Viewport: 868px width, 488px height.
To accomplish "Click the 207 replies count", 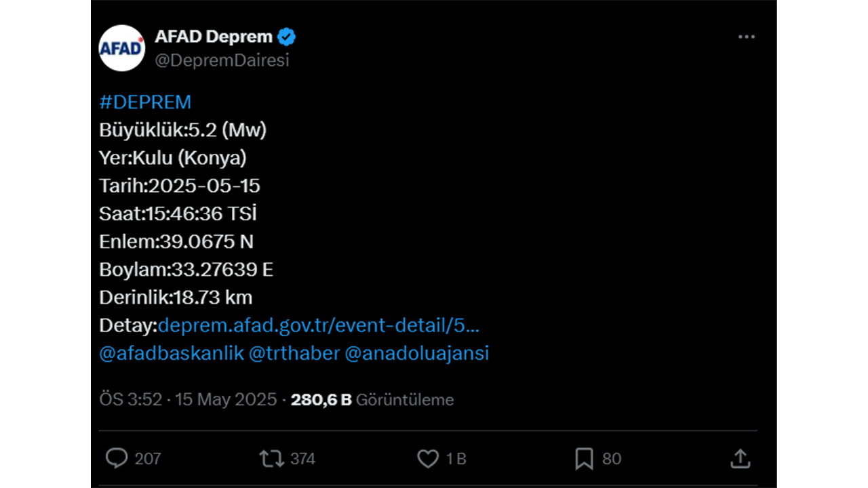I will click(x=148, y=459).
